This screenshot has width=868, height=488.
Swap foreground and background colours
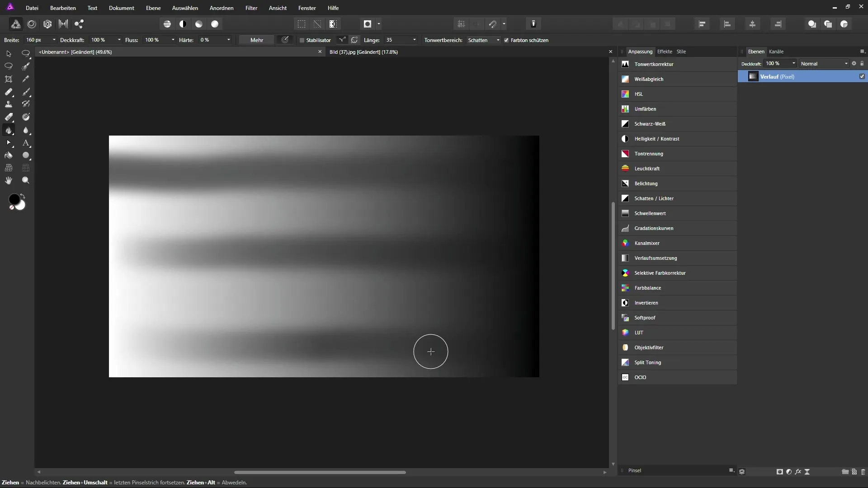tap(22, 196)
